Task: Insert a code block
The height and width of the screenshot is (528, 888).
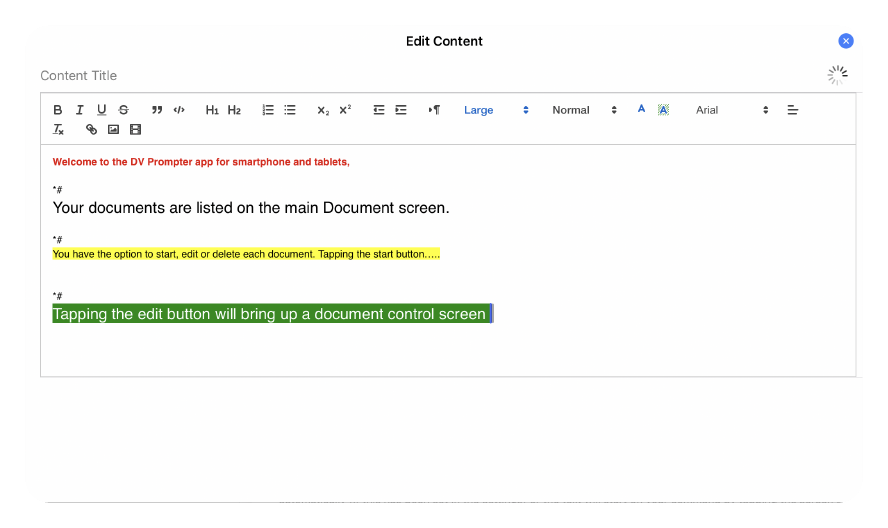Action: 179,110
